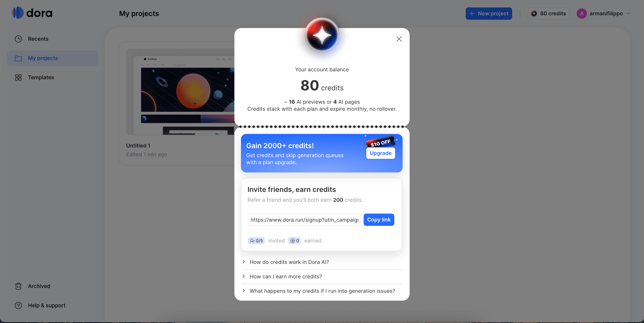Open Templates in sidebar

point(53,77)
